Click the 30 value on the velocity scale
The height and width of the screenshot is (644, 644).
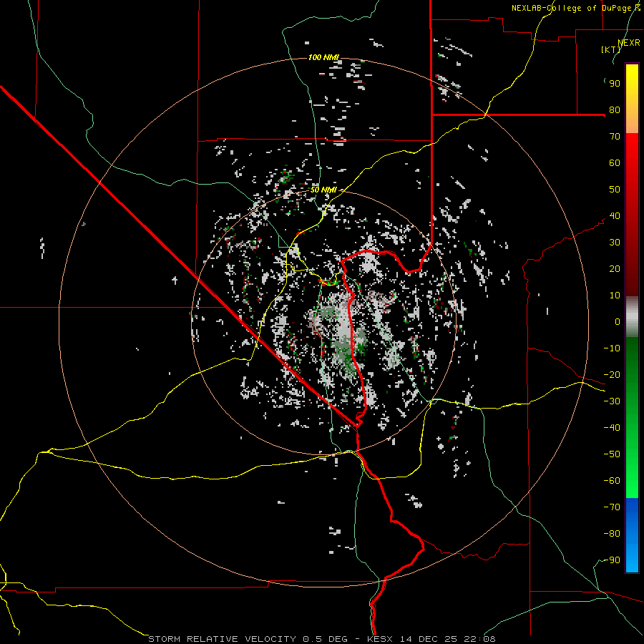(x=615, y=243)
